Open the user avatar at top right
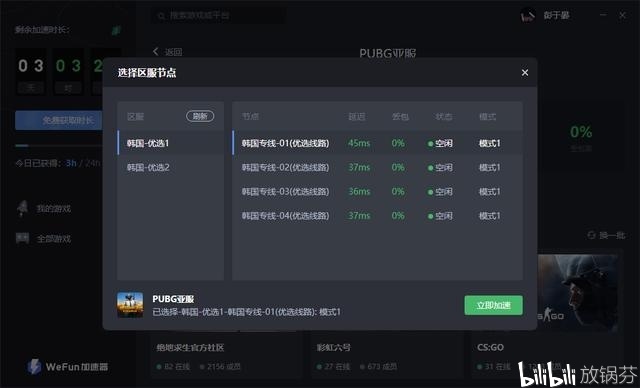 pos(527,16)
